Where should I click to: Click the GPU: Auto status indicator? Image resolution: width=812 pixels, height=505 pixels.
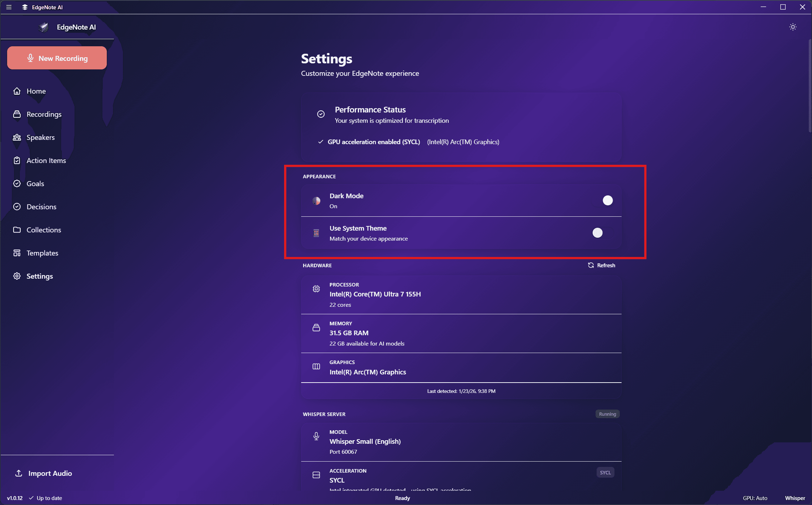(x=754, y=498)
